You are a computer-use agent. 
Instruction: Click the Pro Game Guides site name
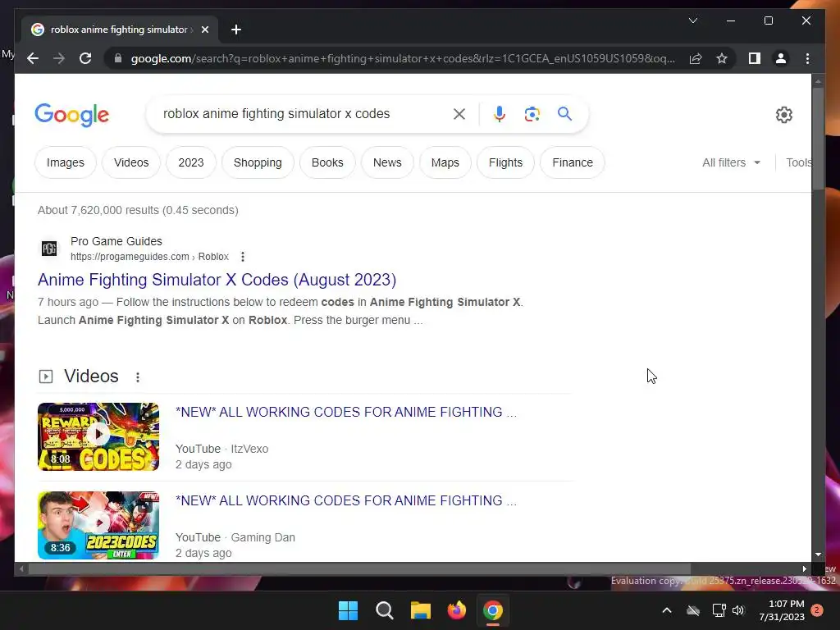click(116, 241)
